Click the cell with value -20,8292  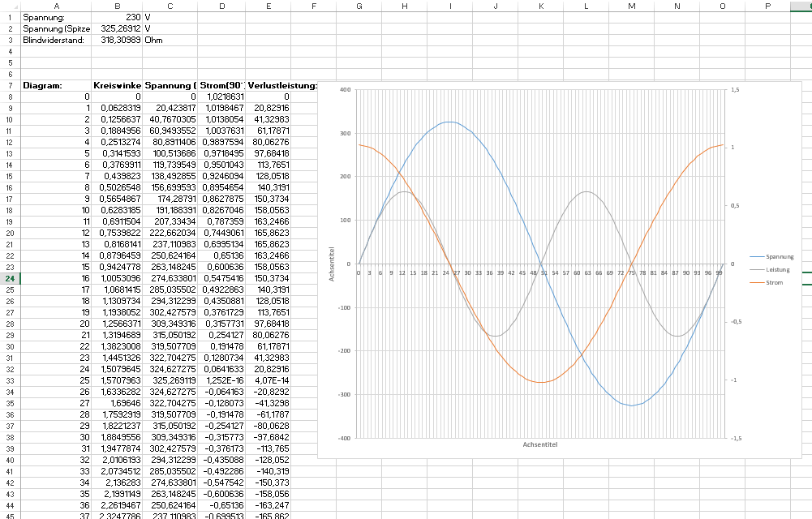pyautogui.click(x=269, y=392)
